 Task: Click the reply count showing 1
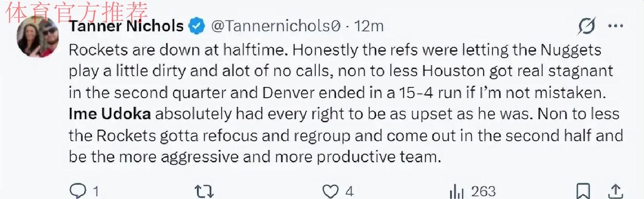96,191
